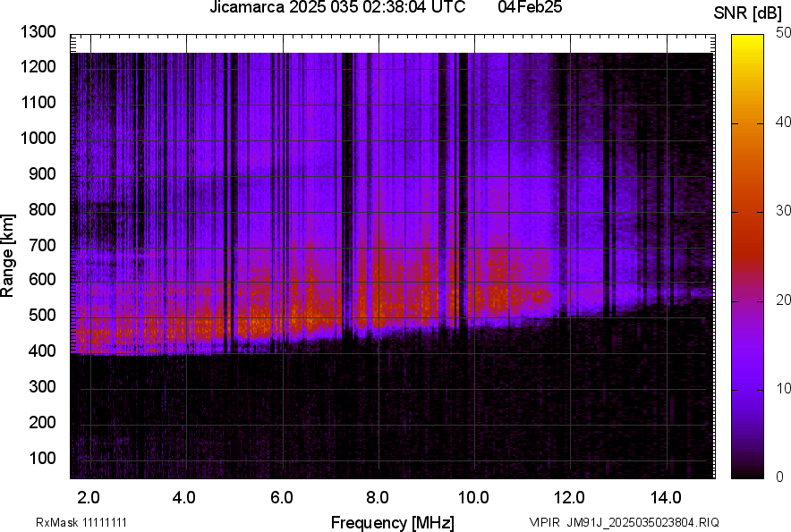Click the 2.0 tick on the frequency axis

point(89,497)
